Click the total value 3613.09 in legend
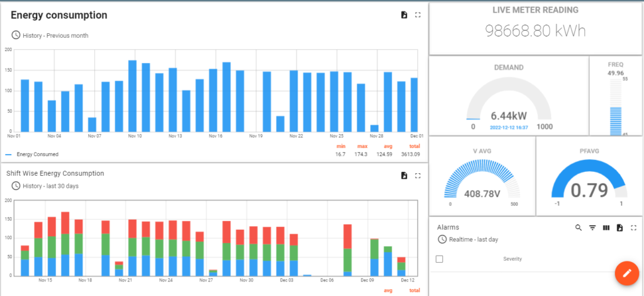Image resolution: width=644 pixels, height=296 pixels. [411, 154]
